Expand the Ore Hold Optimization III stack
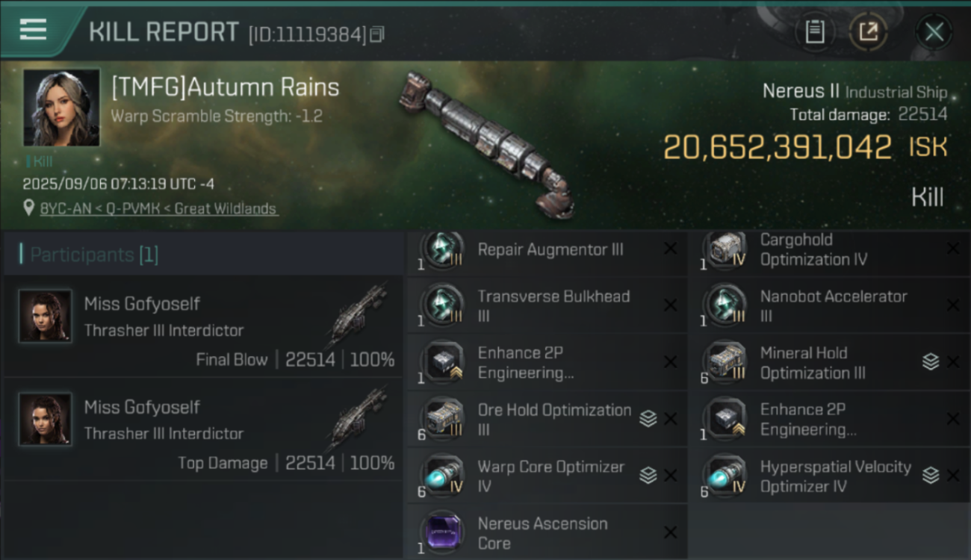 [648, 419]
